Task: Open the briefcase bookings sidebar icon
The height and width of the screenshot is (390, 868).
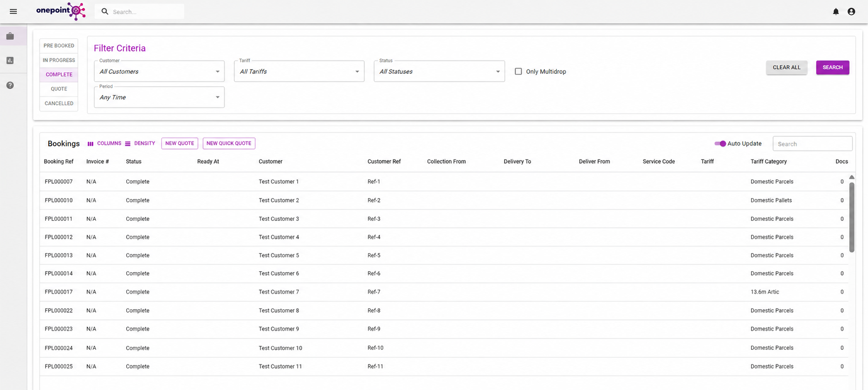Action: (10, 36)
